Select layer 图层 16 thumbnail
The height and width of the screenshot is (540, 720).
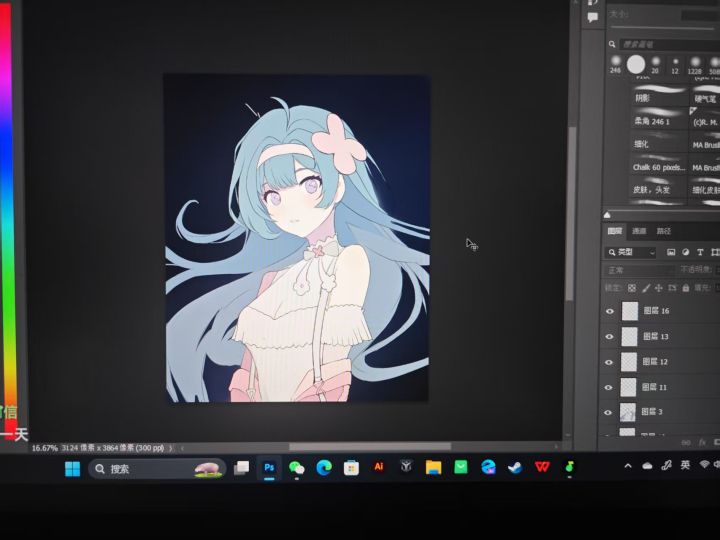(x=630, y=311)
